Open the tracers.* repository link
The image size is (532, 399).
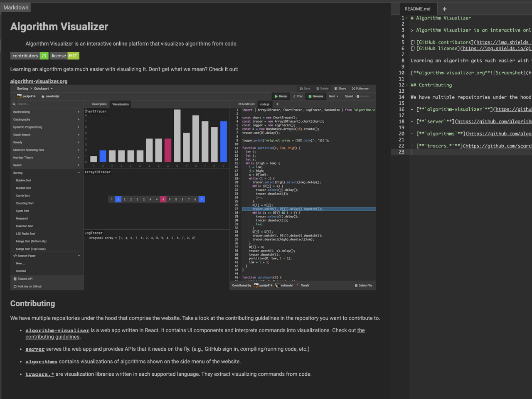tap(40, 374)
